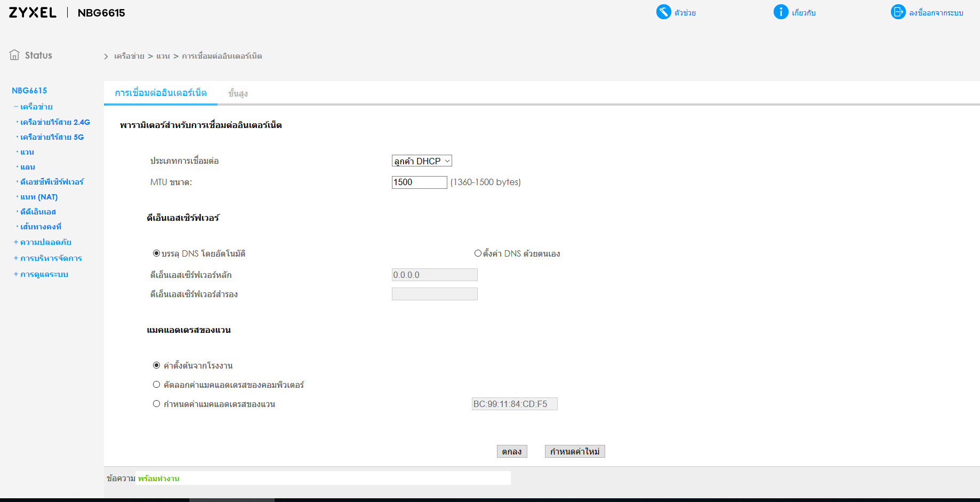
Task: Click the ลงชื่อออกจากระบบ logout icon
Action: click(x=898, y=12)
